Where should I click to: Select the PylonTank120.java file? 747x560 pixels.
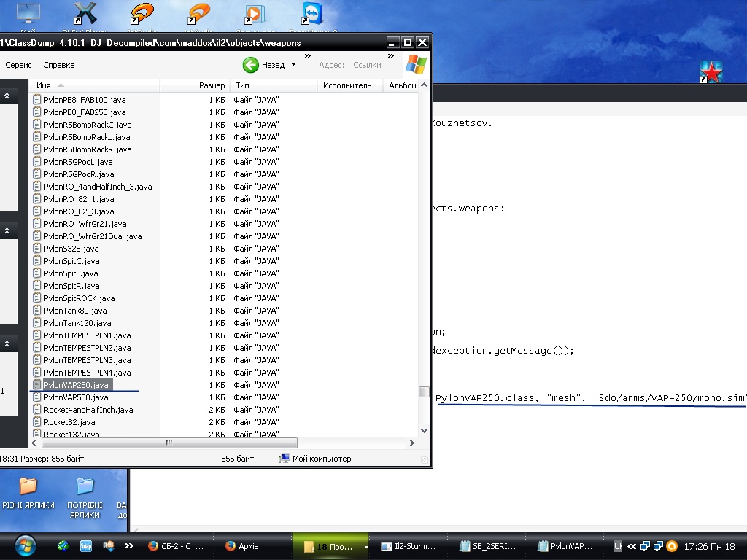(x=77, y=323)
